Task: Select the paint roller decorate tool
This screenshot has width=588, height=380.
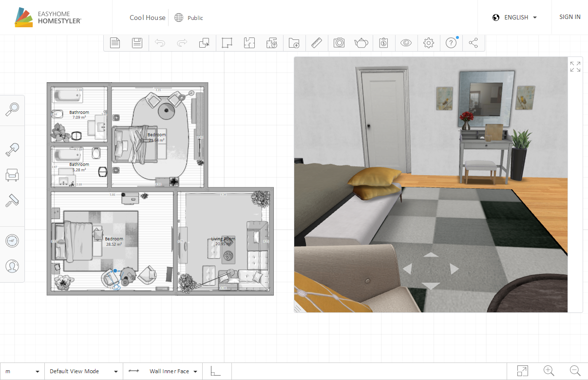Action: point(12,200)
